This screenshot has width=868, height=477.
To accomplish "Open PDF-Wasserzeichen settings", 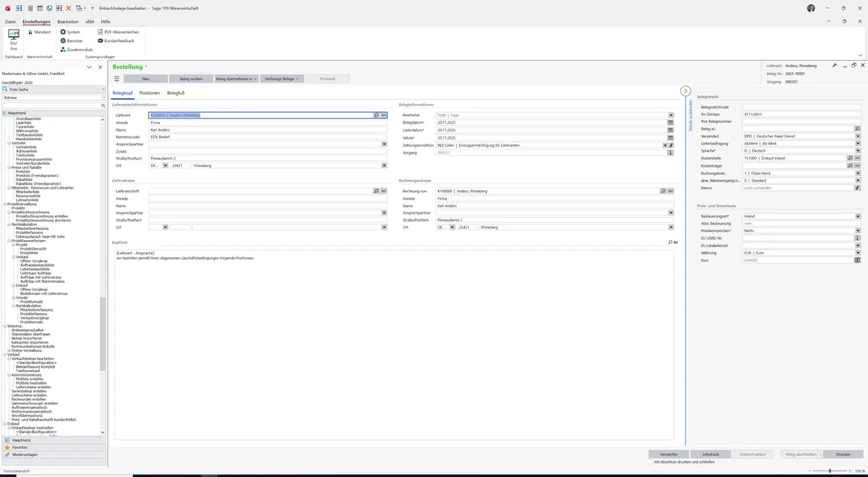I will point(119,32).
